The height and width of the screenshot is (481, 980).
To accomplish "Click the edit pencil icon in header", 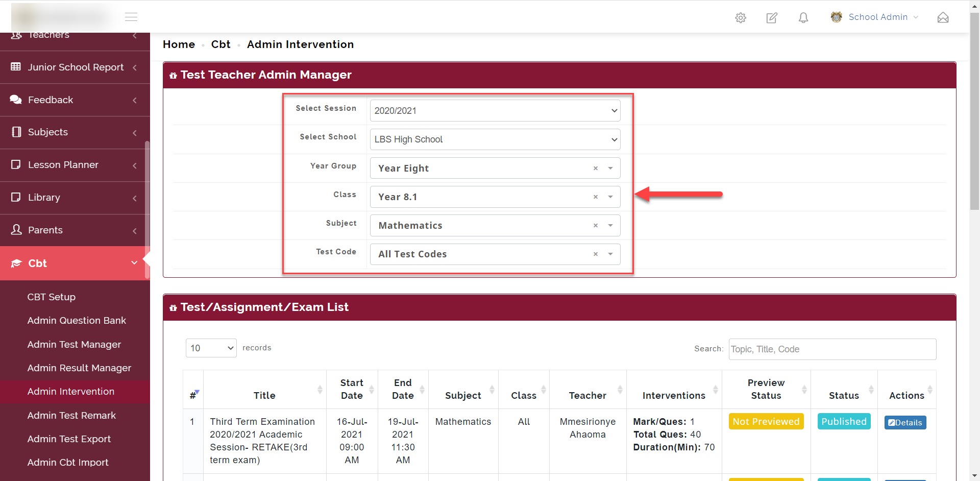I will 772,18.
